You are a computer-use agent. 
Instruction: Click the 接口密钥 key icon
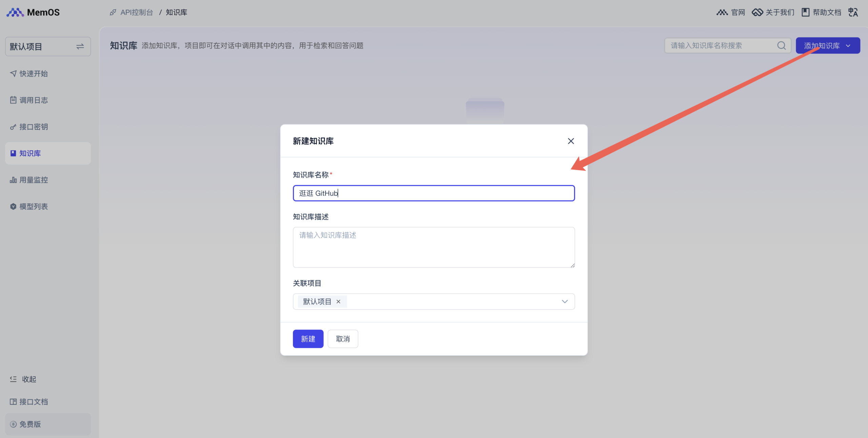pyautogui.click(x=13, y=126)
